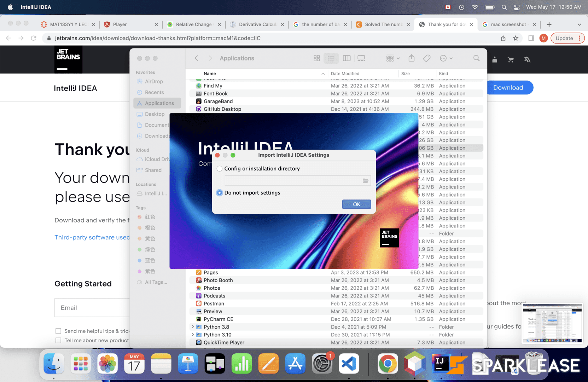Check the Send me helpful tips checkbox
The height and width of the screenshot is (382, 588).
point(58,331)
